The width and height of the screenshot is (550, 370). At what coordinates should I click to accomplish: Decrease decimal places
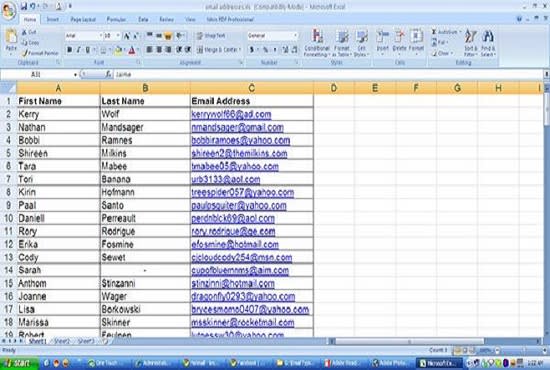coord(295,50)
